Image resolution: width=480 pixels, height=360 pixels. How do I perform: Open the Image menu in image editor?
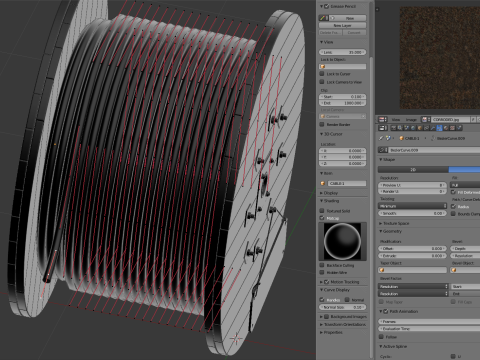[411, 119]
